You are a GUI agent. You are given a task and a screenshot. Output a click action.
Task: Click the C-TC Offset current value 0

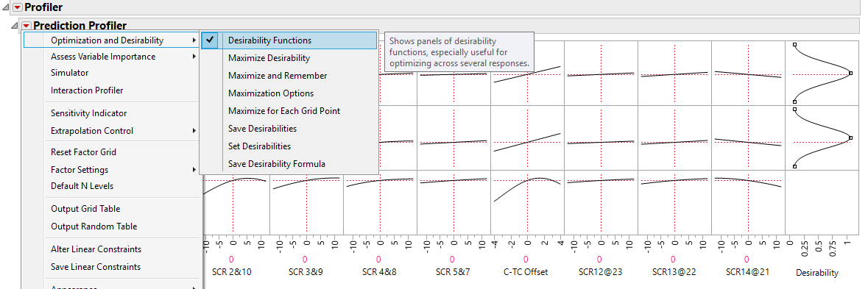coord(526,259)
